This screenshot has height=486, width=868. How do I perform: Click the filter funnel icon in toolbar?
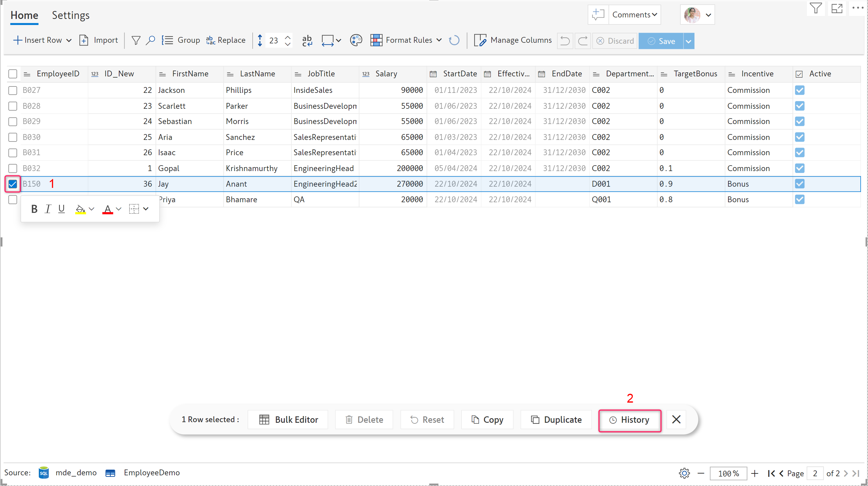click(x=136, y=40)
